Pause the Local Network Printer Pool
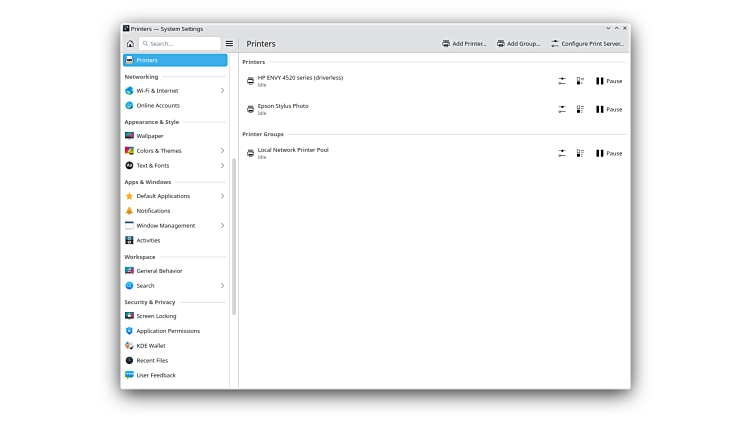Image resolution: width=752 pixels, height=423 pixels. pyautogui.click(x=608, y=153)
